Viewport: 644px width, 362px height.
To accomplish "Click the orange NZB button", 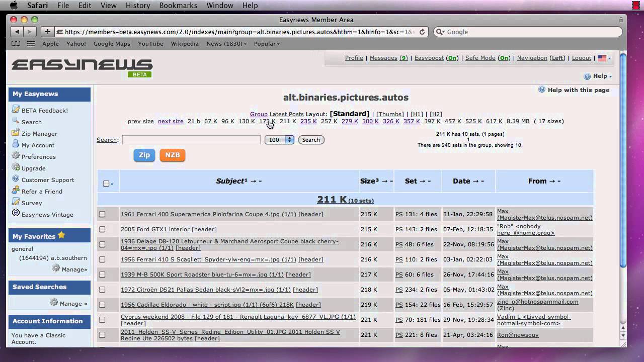I will [x=173, y=155].
